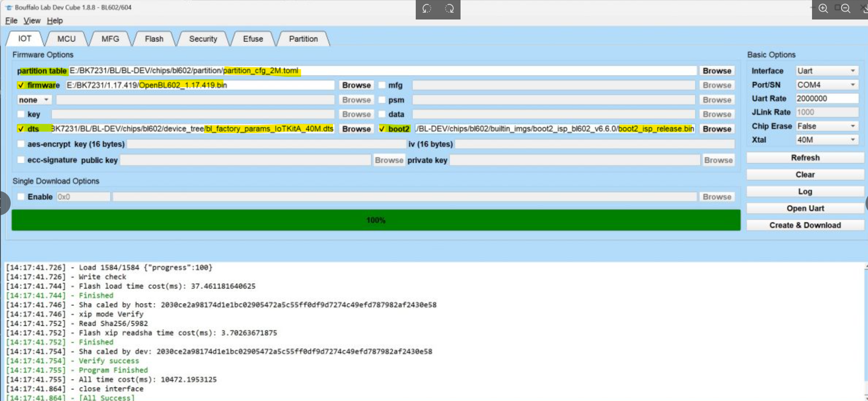Open the View menu
The height and width of the screenshot is (401, 868).
tap(32, 20)
